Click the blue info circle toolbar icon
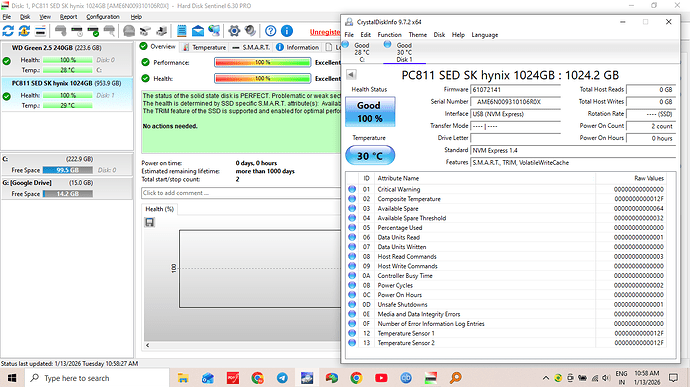This screenshot has width=690, height=387. (x=287, y=31)
